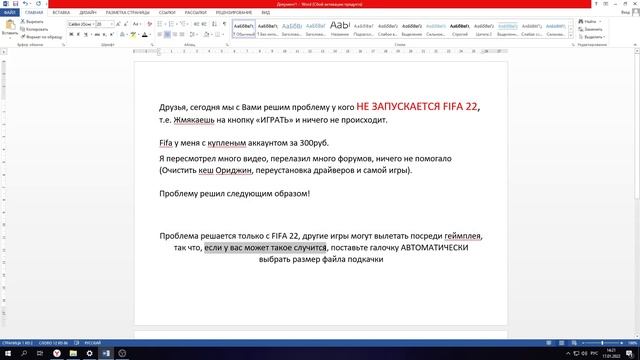Open font name combo box
Image resolution: width=640 pixels, height=360 pixels.
coord(81,24)
